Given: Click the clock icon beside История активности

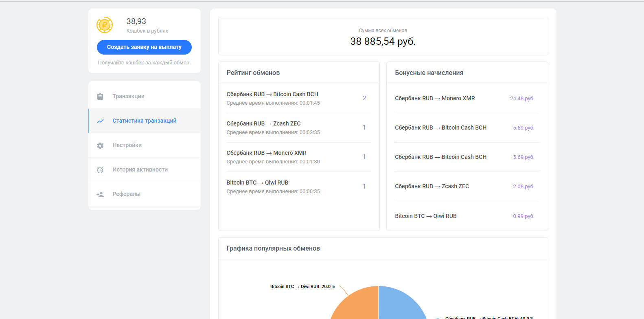Looking at the screenshot, I should point(100,170).
